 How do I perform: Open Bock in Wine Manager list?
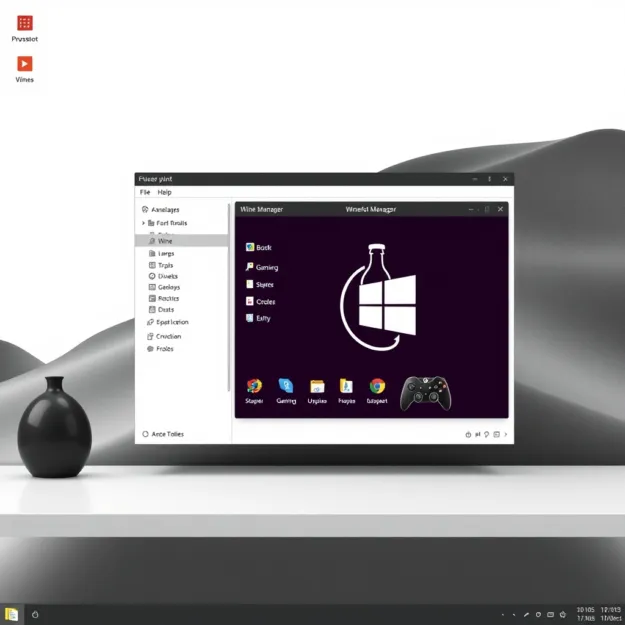[259, 248]
